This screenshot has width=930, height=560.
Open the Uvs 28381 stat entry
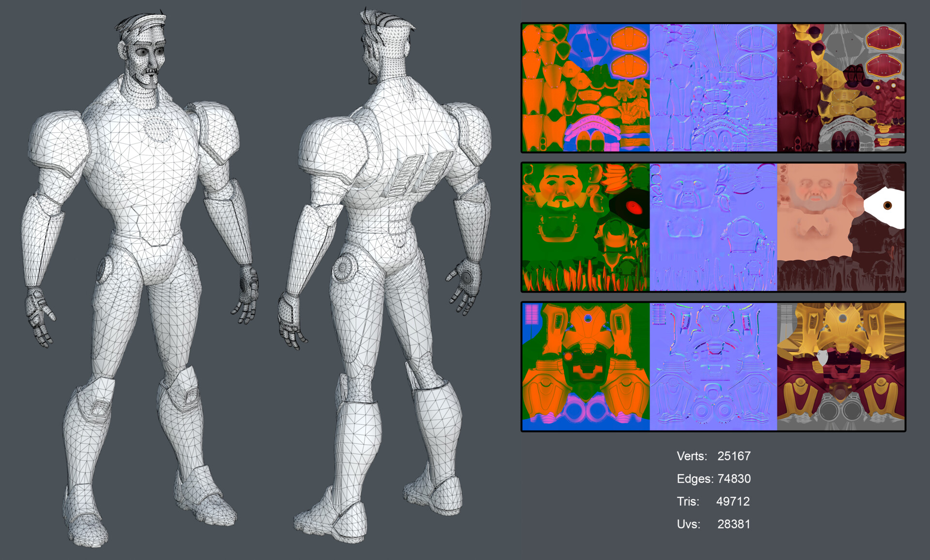pos(713,524)
